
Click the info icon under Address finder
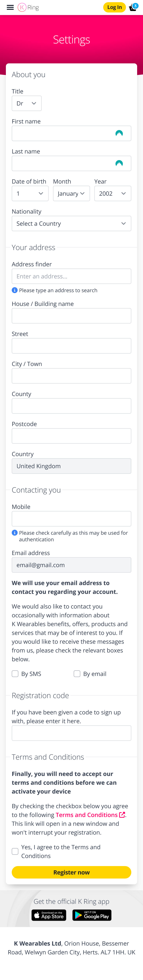tap(15, 290)
